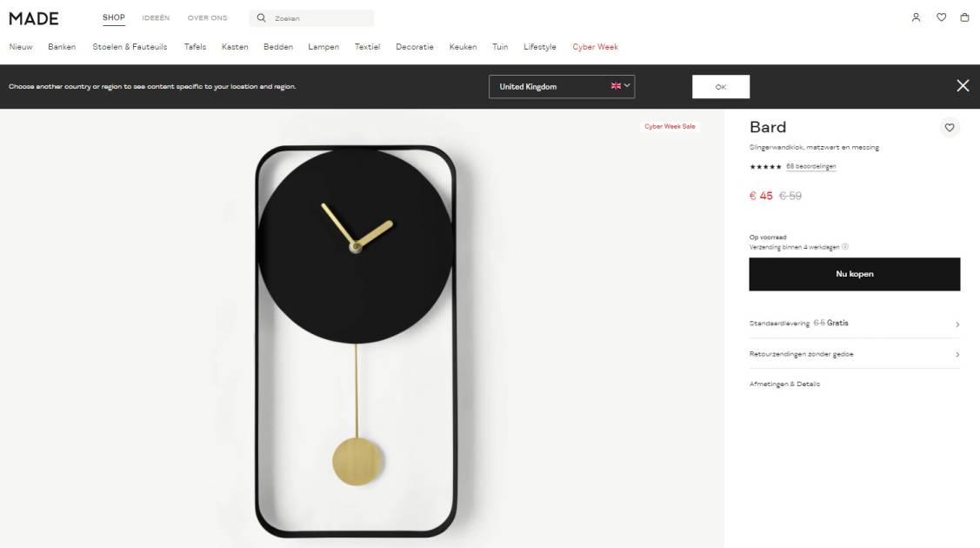Go to MADE logo homepage
980x548 pixels.
34,19
